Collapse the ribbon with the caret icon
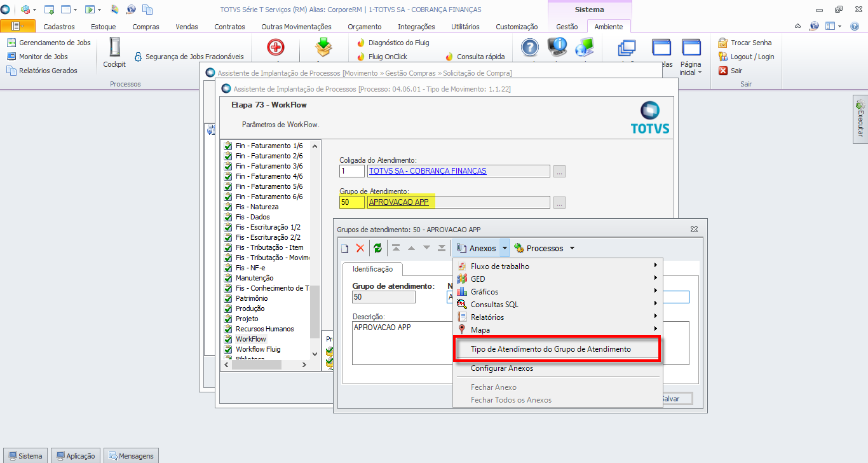The width and height of the screenshot is (868, 463). [x=798, y=26]
